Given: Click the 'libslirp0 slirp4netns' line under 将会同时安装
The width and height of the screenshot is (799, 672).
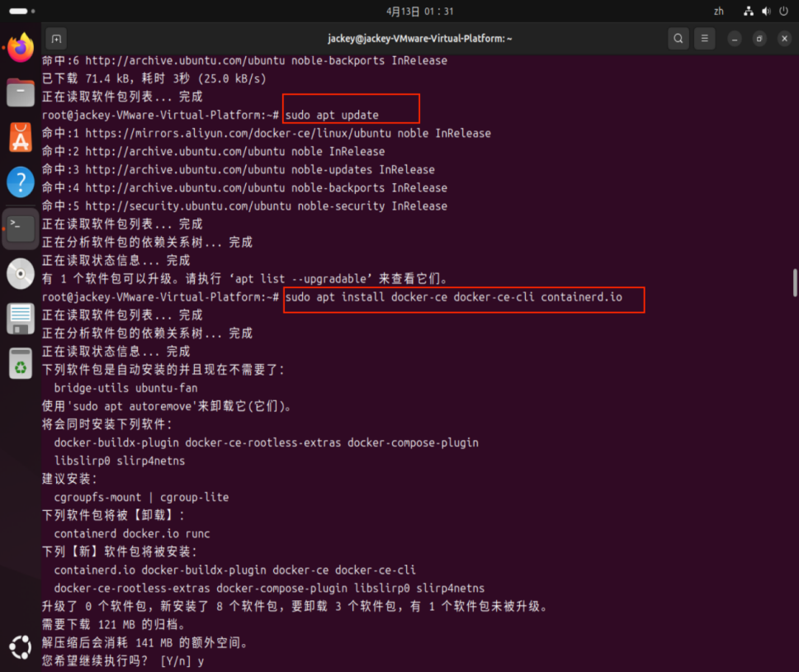Looking at the screenshot, I should (x=119, y=461).
